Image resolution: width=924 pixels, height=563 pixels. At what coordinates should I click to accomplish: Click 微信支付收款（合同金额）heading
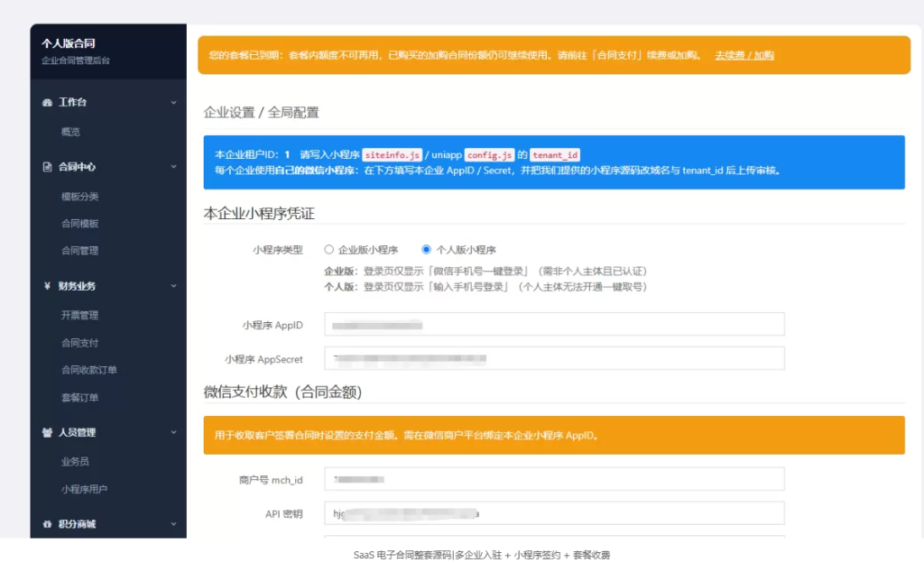click(x=282, y=392)
